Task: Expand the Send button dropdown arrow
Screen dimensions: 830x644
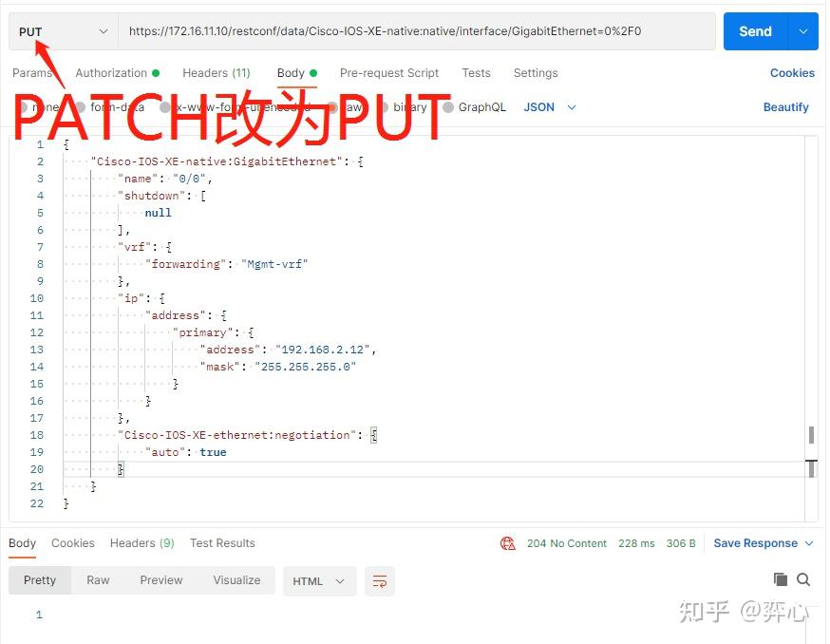Action: pos(802,31)
